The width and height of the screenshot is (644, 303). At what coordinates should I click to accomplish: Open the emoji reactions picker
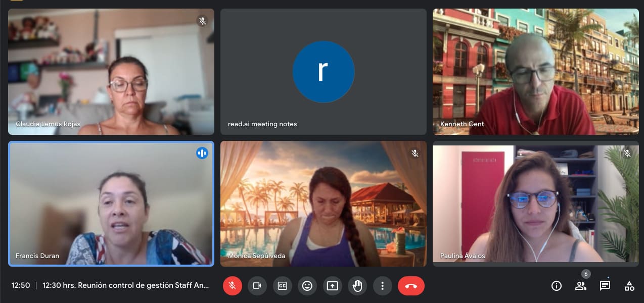coord(307,286)
